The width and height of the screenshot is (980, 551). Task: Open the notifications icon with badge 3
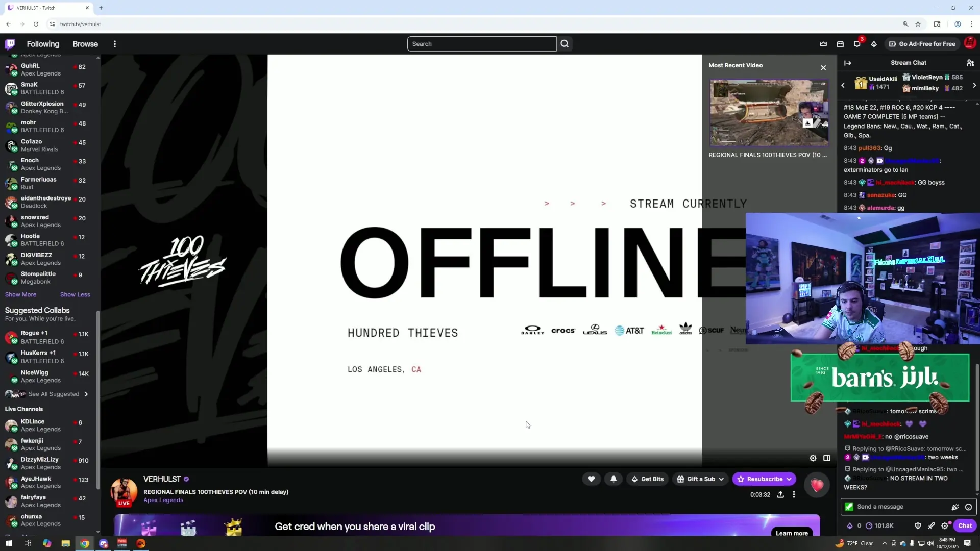pyautogui.click(x=857, y=44)
